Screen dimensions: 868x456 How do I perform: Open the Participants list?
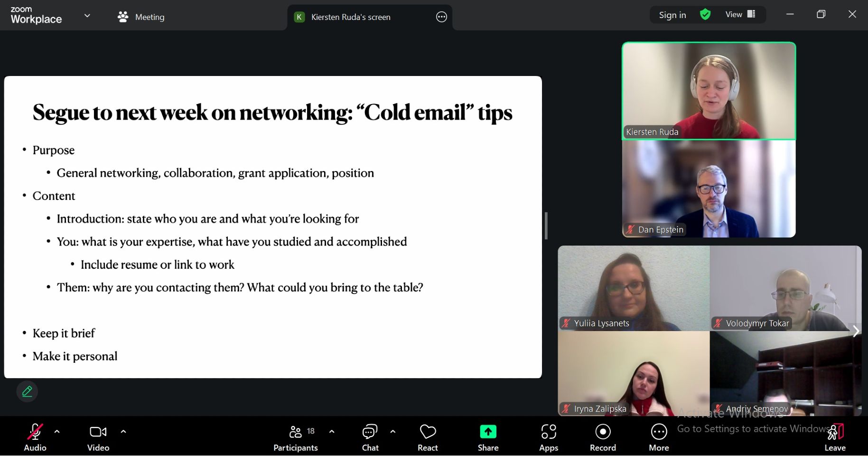point(296,437)
